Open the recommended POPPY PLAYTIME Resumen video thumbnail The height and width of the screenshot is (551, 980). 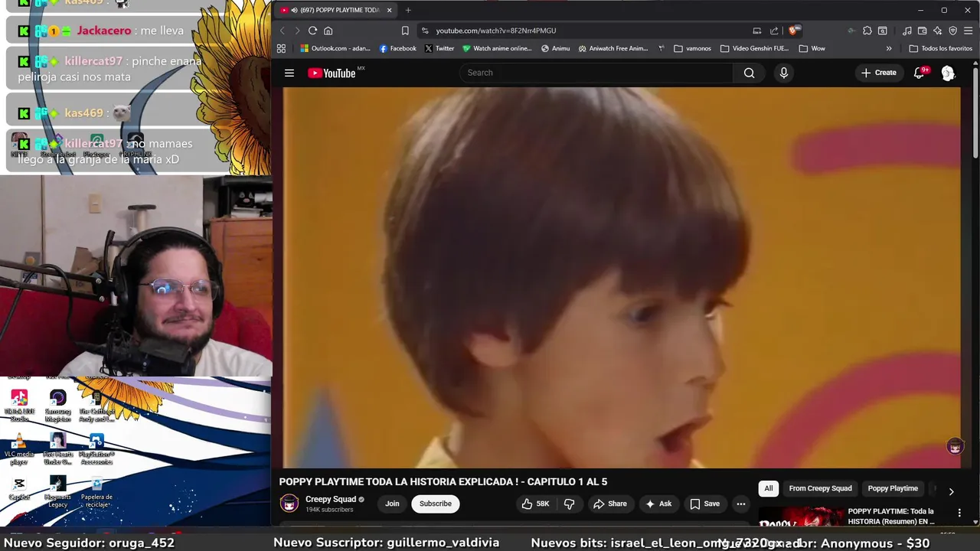coord(800,517)
